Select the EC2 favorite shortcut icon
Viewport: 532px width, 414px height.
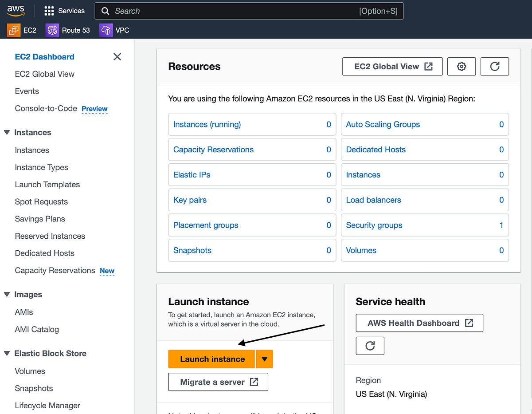(x=13, y=30)
